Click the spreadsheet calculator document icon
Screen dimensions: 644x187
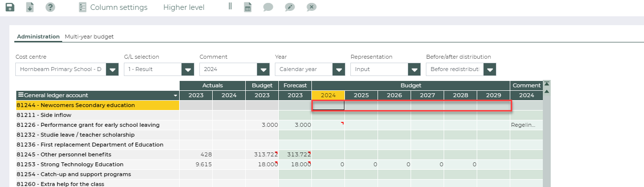tap(248, 7)
